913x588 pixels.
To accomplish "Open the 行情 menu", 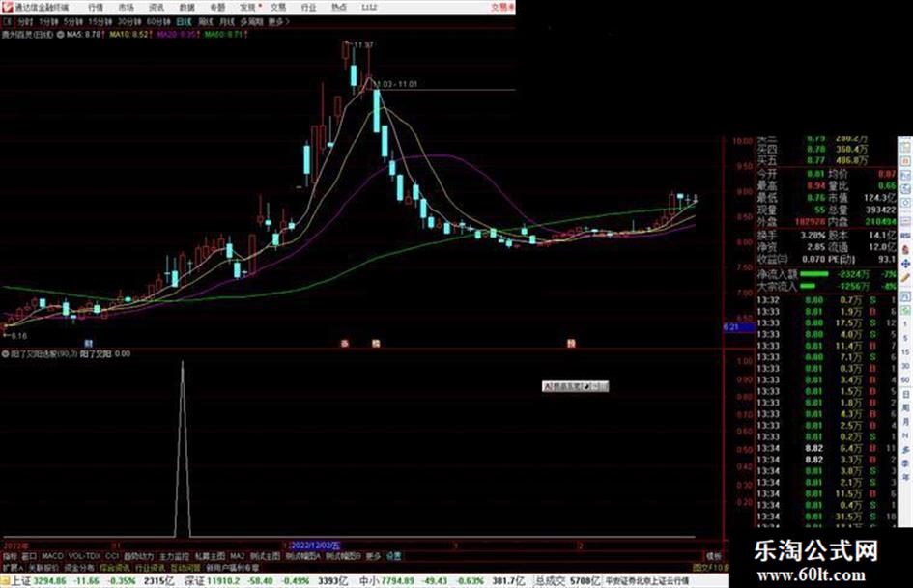I will pyautogui.click(x=96, y=7).
